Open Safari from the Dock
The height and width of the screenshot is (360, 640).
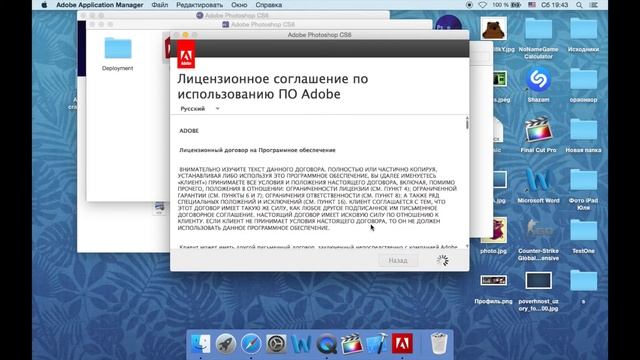pyautogui.click(x=251, y=344)
